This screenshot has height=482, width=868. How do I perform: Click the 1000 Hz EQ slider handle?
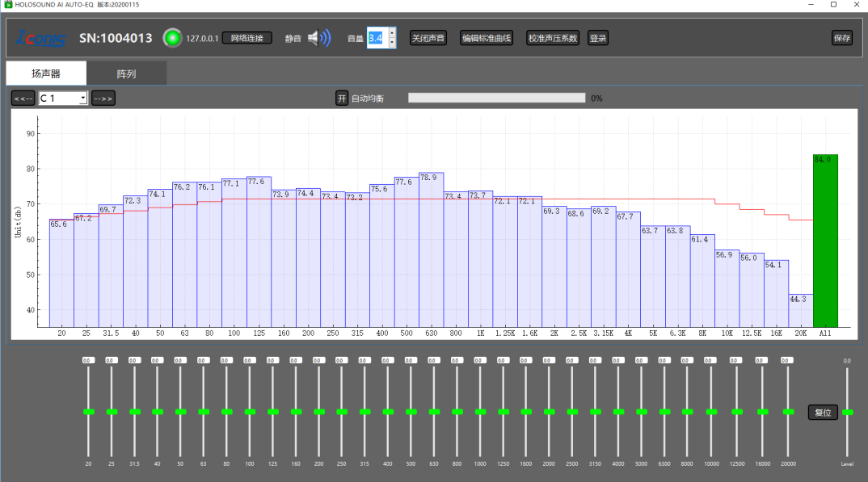point(480,412)
